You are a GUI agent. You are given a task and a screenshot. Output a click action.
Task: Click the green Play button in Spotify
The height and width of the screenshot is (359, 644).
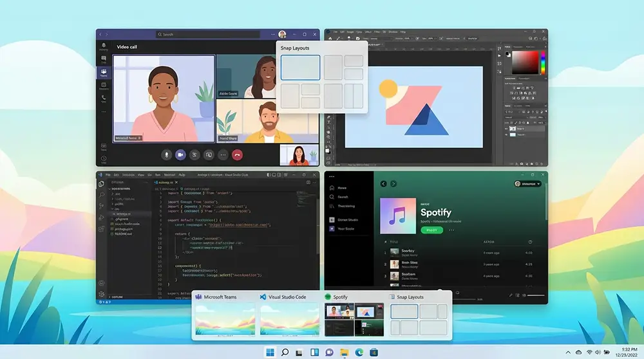[431, 230]
